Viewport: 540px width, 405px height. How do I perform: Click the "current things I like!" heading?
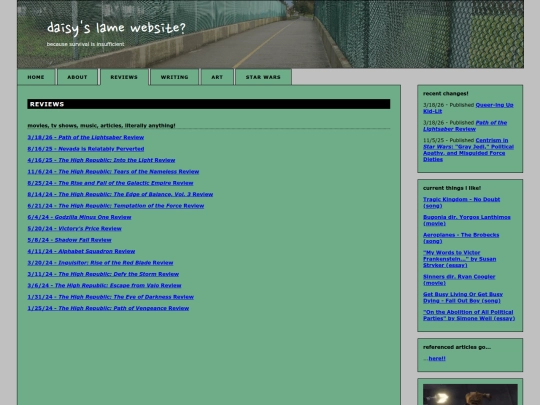pyautogui.click(x=452, y=188)
